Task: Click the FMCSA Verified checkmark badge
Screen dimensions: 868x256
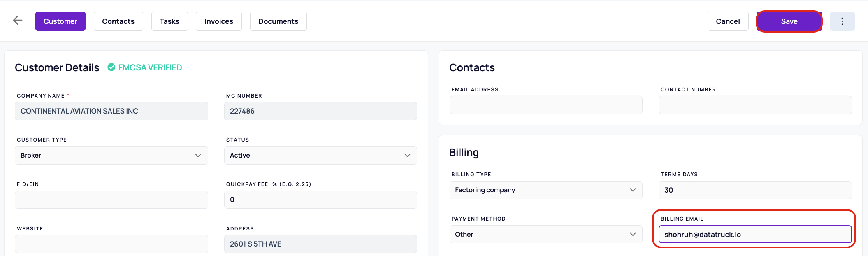Action: point(111,67)
